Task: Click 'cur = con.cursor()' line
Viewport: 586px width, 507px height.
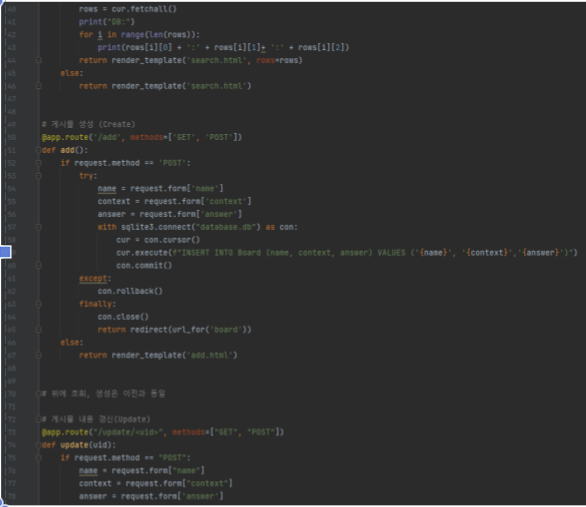Action: [x=158, y=240]
